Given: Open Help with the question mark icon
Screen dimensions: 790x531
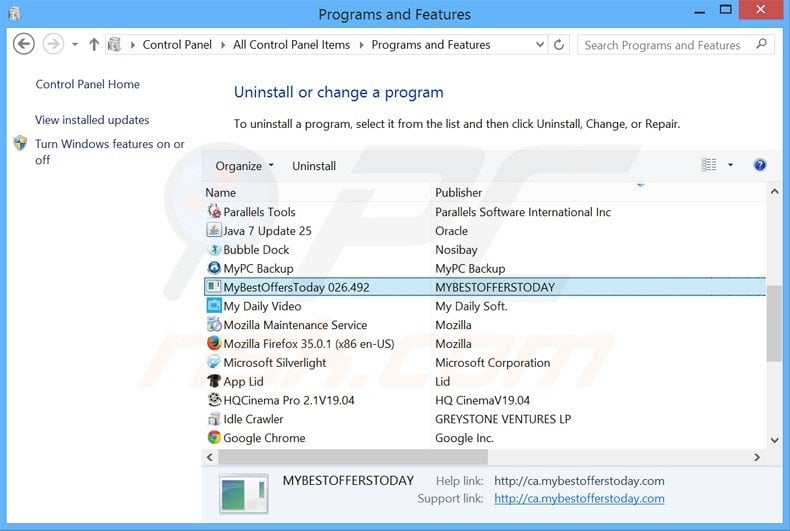Looking at the screenshot, I should (x=760, y=165).
